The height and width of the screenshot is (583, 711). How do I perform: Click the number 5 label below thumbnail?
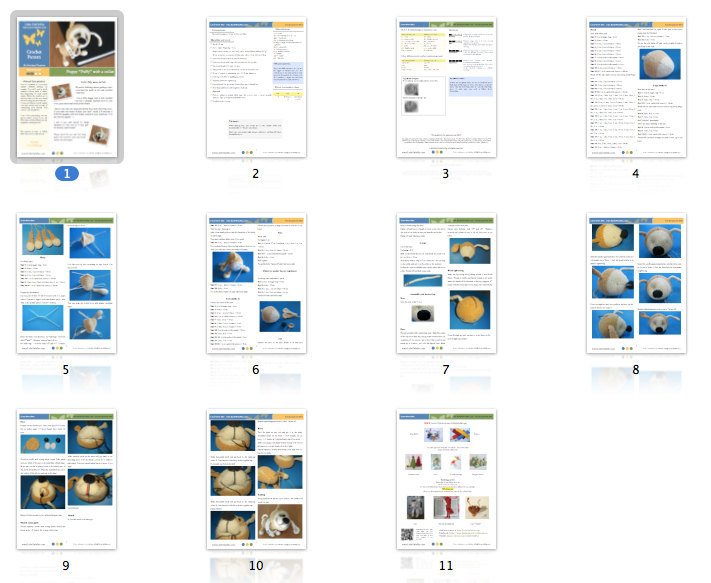[67, 370]
